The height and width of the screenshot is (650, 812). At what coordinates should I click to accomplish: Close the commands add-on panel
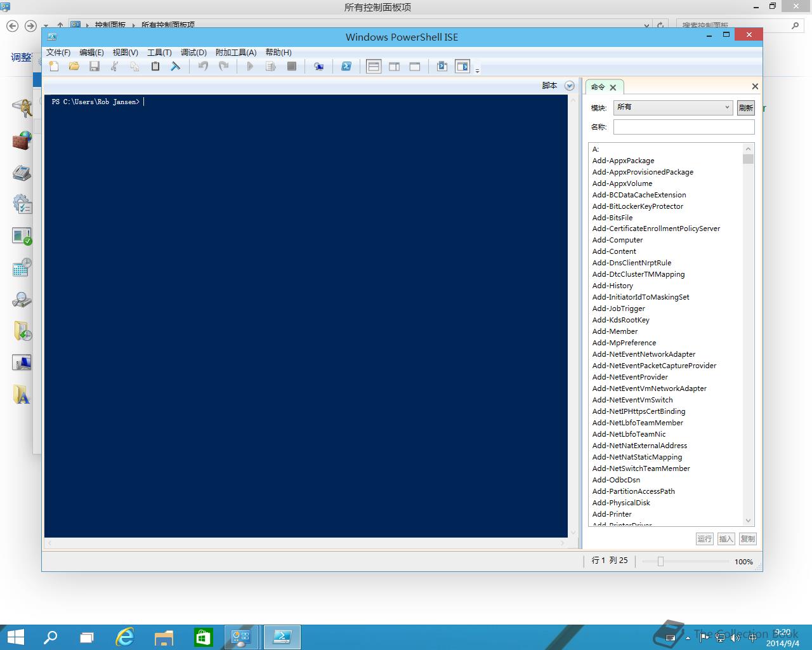tap(755, 86)
